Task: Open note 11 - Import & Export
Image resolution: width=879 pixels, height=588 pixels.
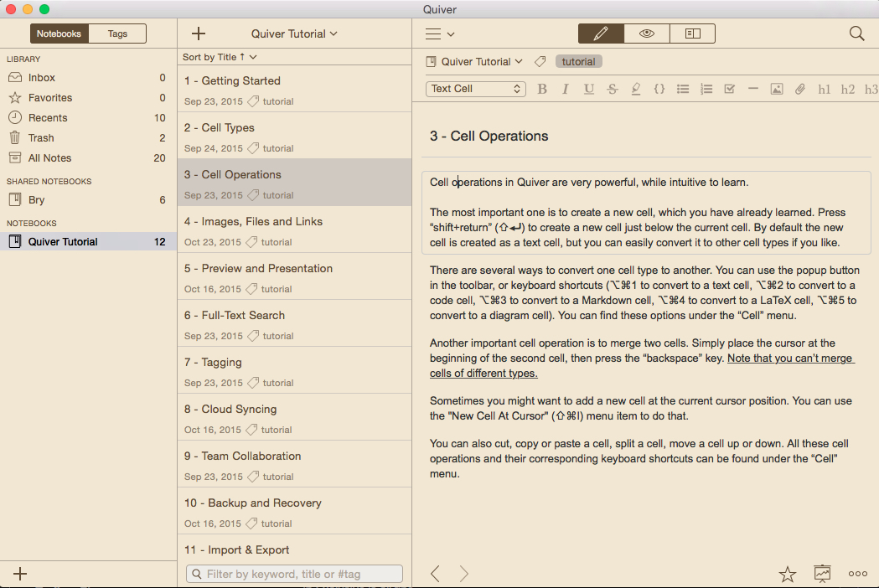Action: click(294, 548)
